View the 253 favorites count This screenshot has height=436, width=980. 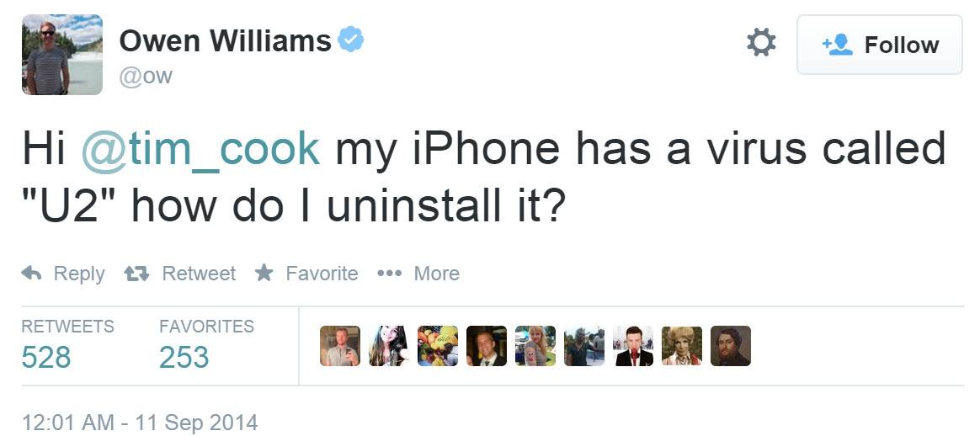(184, 357)
